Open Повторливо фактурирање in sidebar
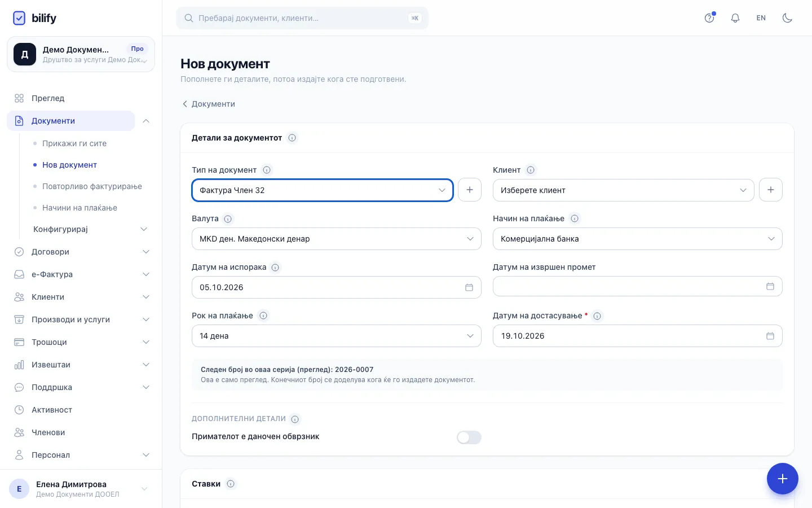 click(x=92, y=186)
